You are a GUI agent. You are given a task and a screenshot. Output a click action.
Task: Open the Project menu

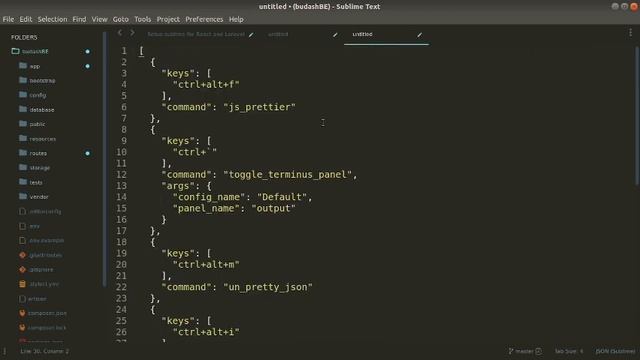(168, 19)
